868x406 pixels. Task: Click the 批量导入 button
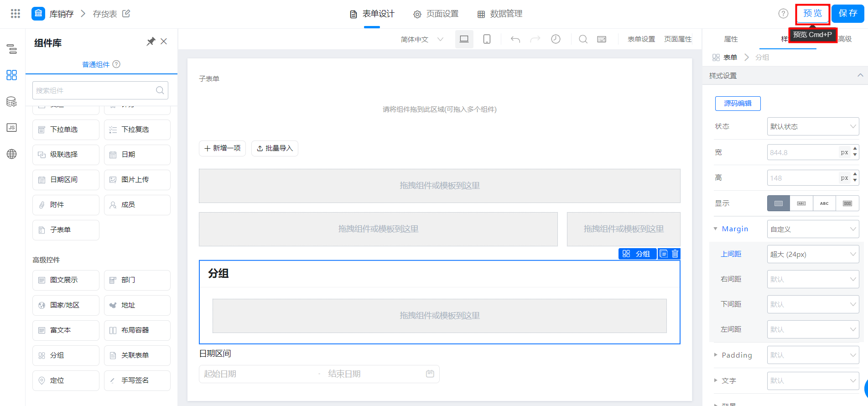(x=275, y=148)
